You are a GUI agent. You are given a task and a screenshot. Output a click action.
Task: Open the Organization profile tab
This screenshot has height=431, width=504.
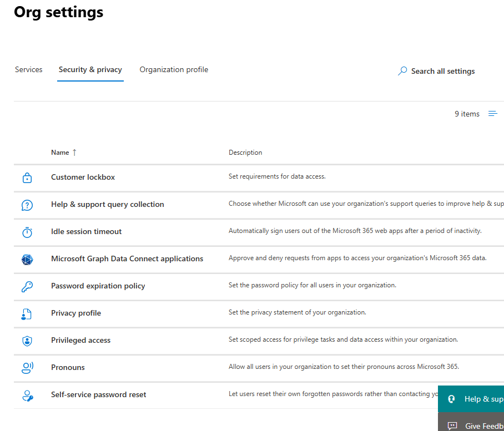[174, 70]
